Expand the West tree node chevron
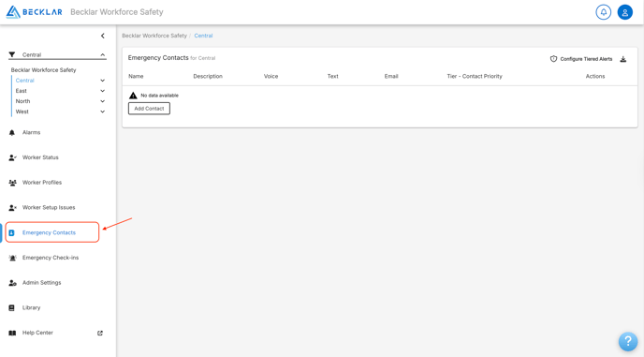The width and height of the screenshot is (644, 357). click(x=103, y=112)
